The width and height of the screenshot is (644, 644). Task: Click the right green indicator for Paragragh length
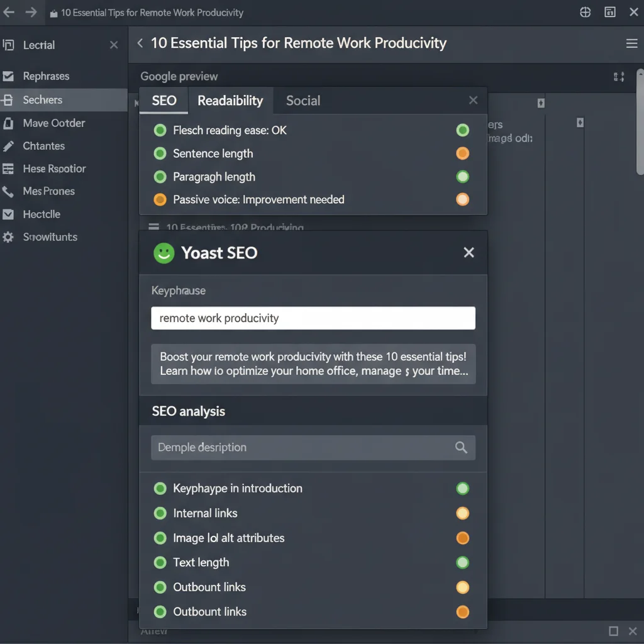coord(462,177)
